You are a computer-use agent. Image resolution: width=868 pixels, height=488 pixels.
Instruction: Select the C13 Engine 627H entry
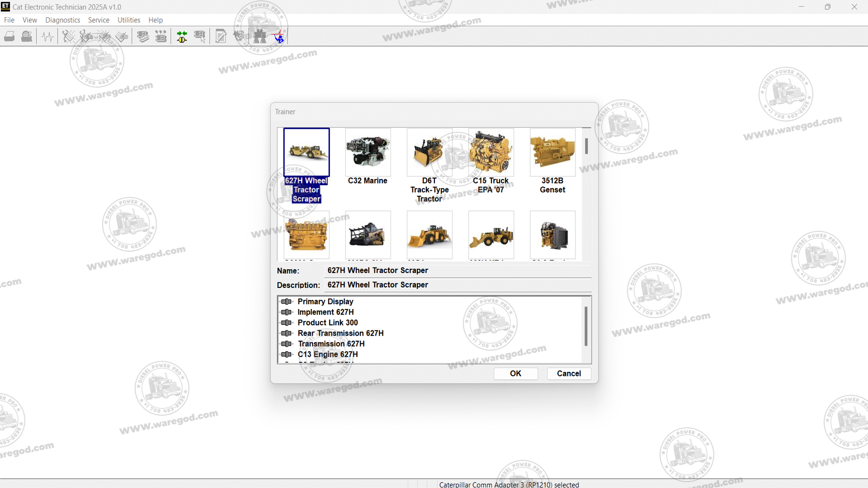pos(327,354)
